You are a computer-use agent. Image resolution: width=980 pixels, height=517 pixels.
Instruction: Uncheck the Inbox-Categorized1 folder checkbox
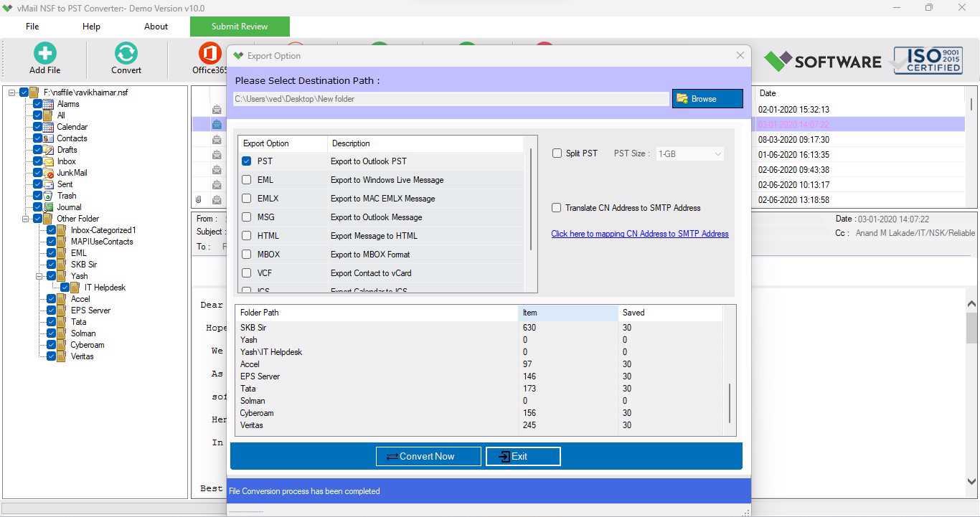coord(52,230)
